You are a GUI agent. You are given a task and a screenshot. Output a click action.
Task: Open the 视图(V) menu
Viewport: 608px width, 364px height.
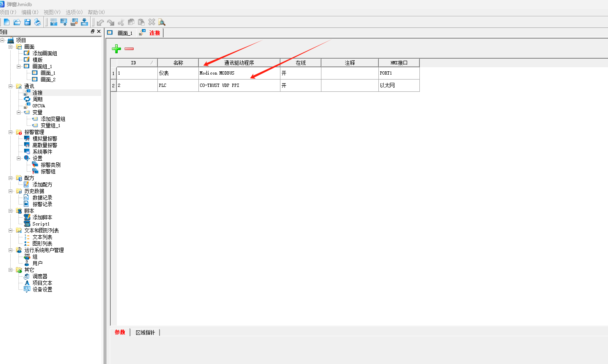pos(52,12)
